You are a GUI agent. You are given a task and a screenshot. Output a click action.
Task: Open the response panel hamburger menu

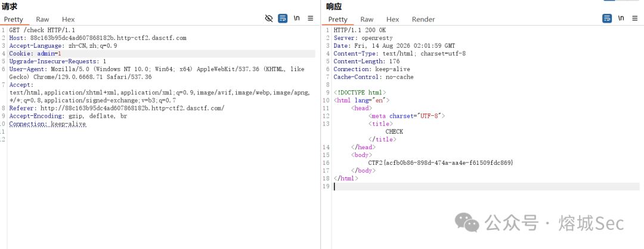[635, 19]
